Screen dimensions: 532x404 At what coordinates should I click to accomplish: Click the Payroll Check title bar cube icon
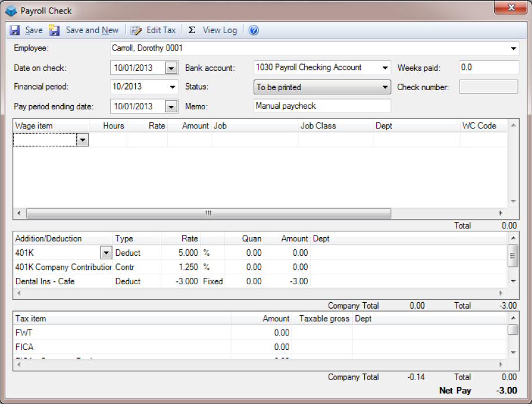(x=11, y=10)
